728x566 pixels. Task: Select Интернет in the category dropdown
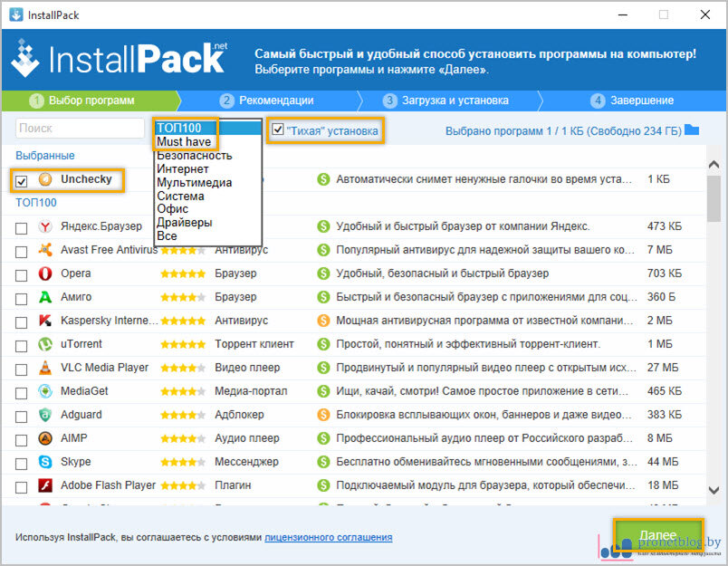point(208,169)
